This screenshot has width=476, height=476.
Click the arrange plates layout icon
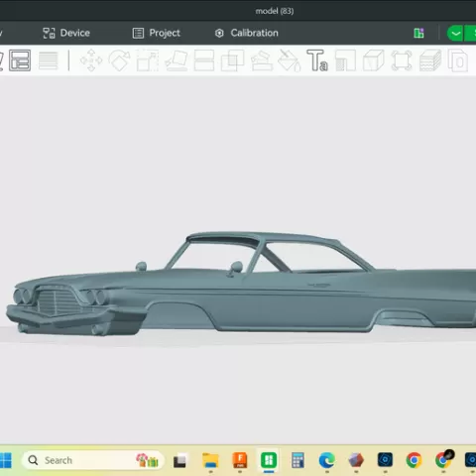pos(20,60)
